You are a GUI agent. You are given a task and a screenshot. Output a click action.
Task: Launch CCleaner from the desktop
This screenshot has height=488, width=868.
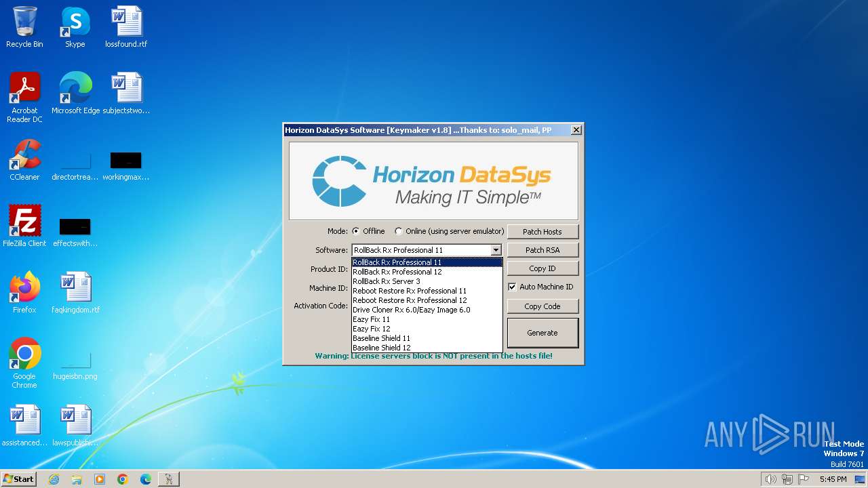24,159
